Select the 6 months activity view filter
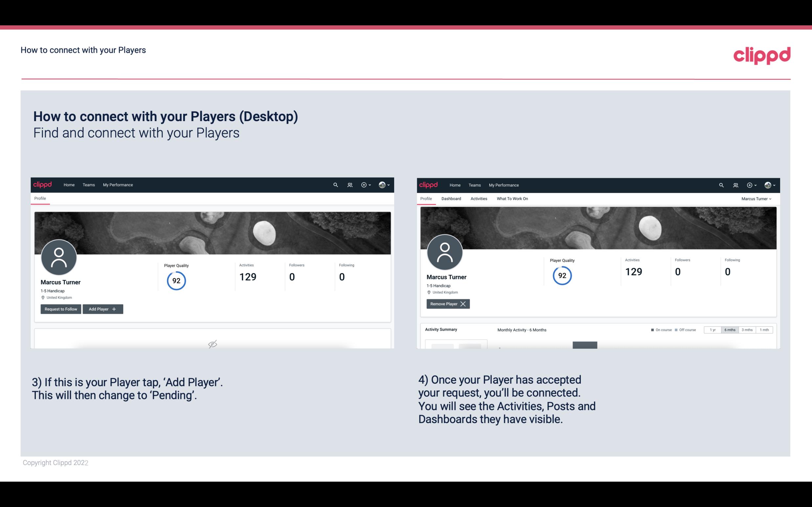The width and height of the screenshot is (812, 507). coord(730,329)
